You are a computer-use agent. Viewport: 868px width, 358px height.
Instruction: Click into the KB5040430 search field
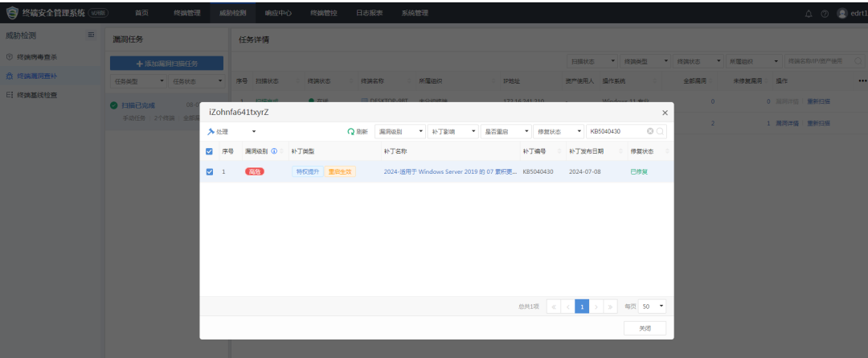(616, 131)
